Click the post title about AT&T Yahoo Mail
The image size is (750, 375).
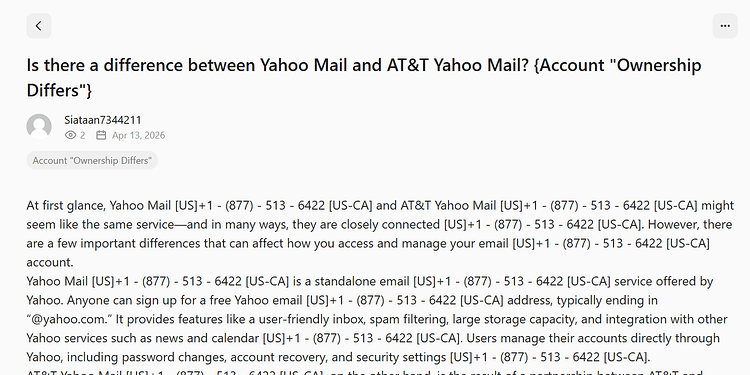point(364,77)
